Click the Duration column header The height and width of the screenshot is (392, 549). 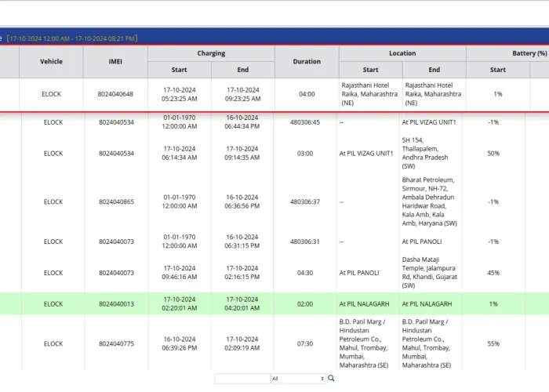click(307, 61)
